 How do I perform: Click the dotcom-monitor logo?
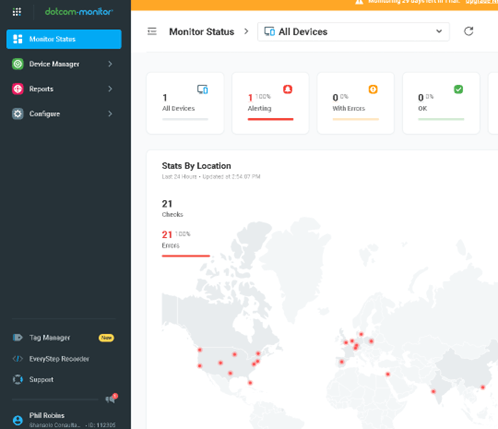tap(79, 12)
